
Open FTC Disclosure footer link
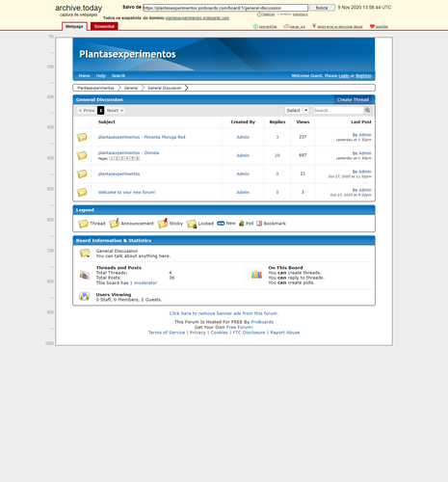click(249, 333)
